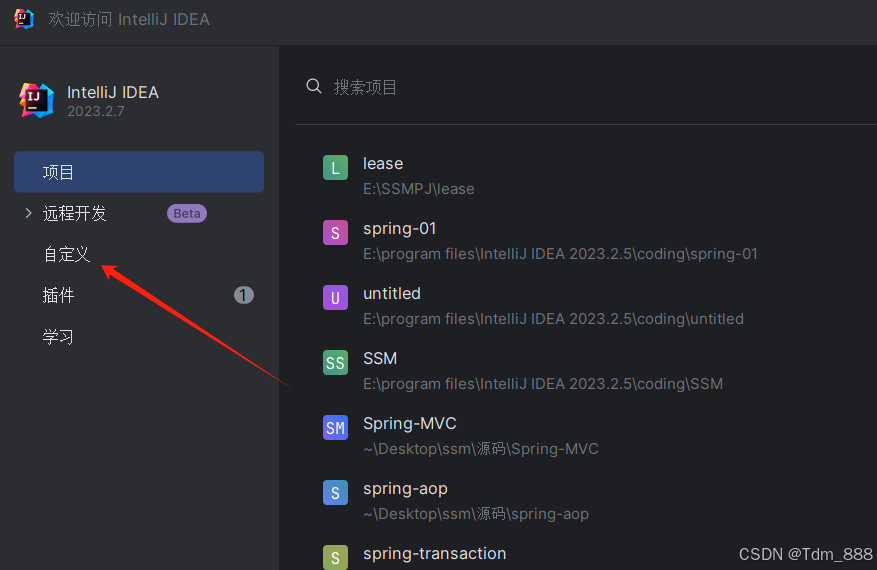This screenshot has height=570, width=877.
Task: Click the search magnifier icon
Action: (314, 86)
